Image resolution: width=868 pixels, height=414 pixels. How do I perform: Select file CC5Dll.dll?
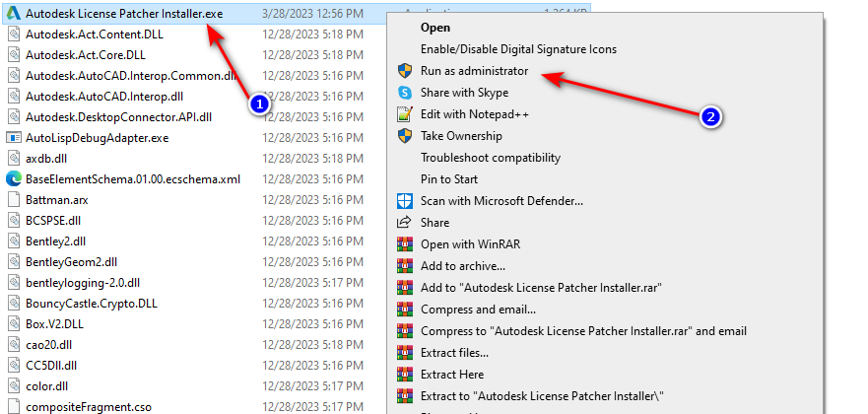[x=51, y=366]
